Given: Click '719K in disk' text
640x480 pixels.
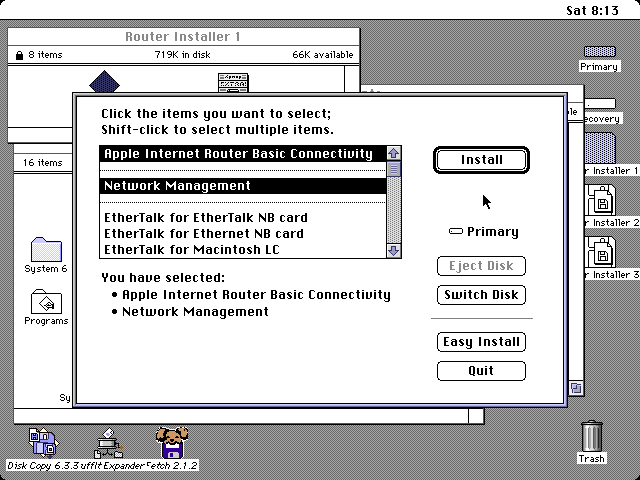Looking at the screenshot, I should click(182, 55).
